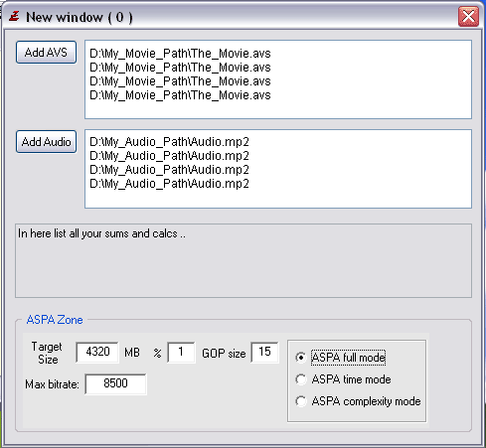
Task: Select first The_Movie.avs entry in list
Action: point(180,54)
